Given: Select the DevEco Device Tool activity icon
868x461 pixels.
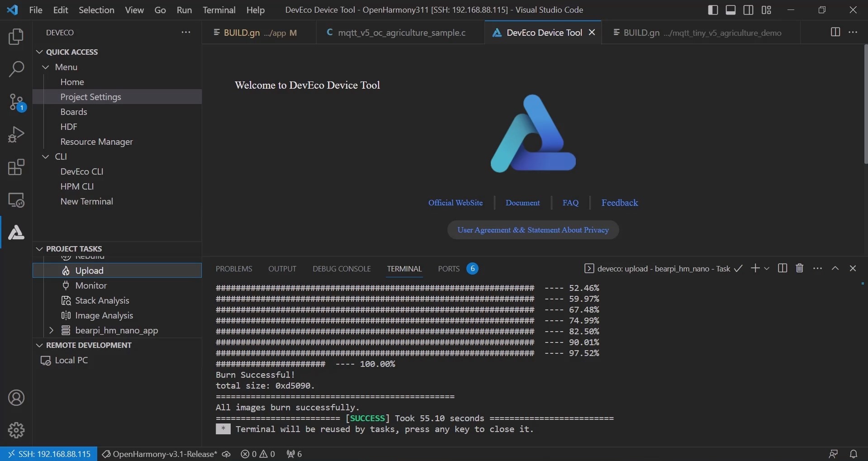Looking at the screenshot, I should pyautogui.click(x=16, y=232).
